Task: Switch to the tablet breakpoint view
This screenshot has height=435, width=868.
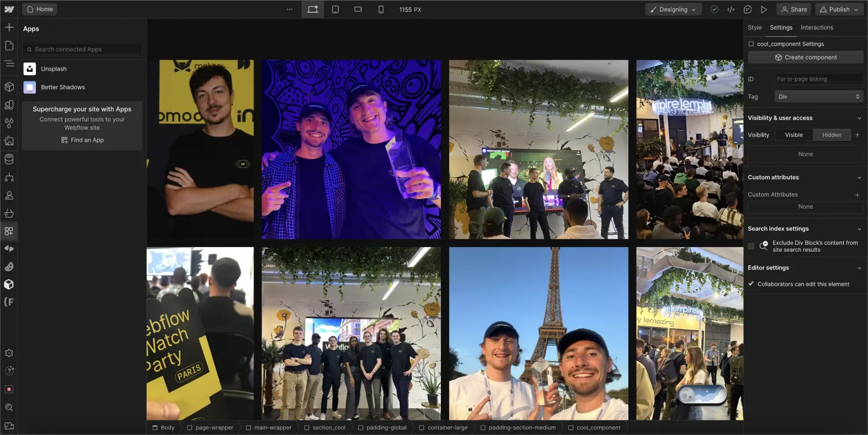Action: pos(336,9)
